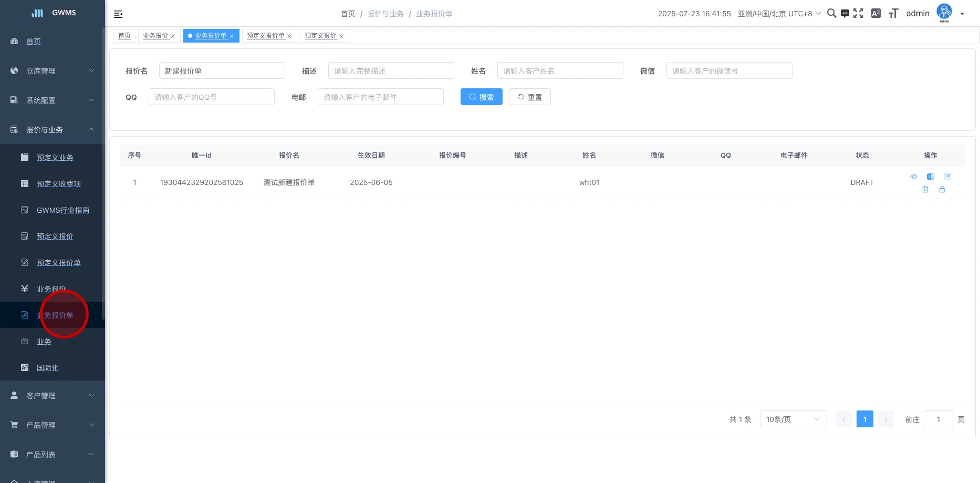The height and width of the screenshot is (483, 980).
Task: Open the timezone dropdown 亚洲/中国/北京 UTC+8
Action: [x=779, y=14]
